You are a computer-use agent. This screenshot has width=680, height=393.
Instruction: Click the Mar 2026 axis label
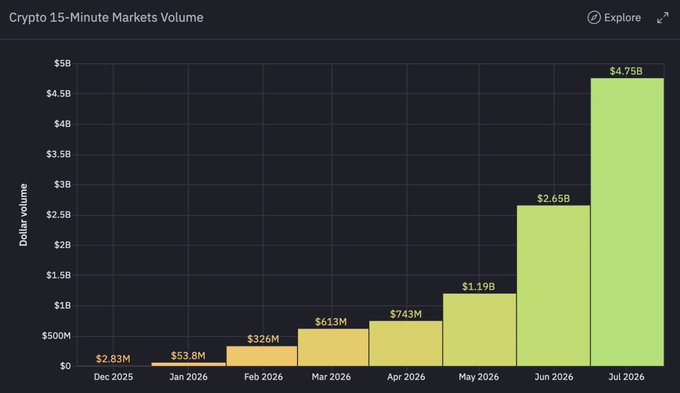pyautogui.click(x=331, y=377)
